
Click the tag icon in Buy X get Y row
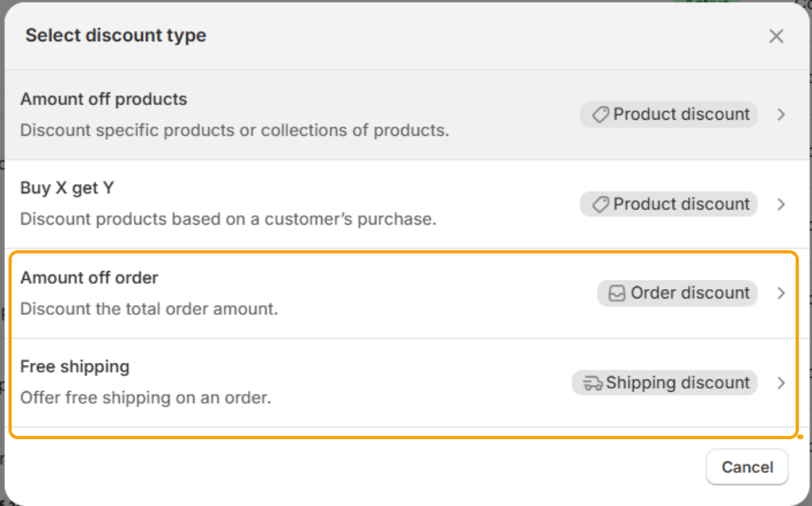(x=600, y=204)
